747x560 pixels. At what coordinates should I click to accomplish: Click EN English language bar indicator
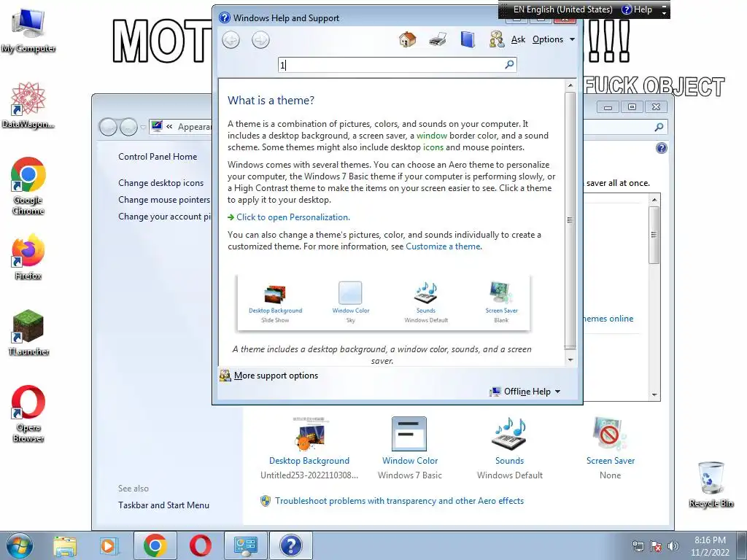tap(562, 9)
